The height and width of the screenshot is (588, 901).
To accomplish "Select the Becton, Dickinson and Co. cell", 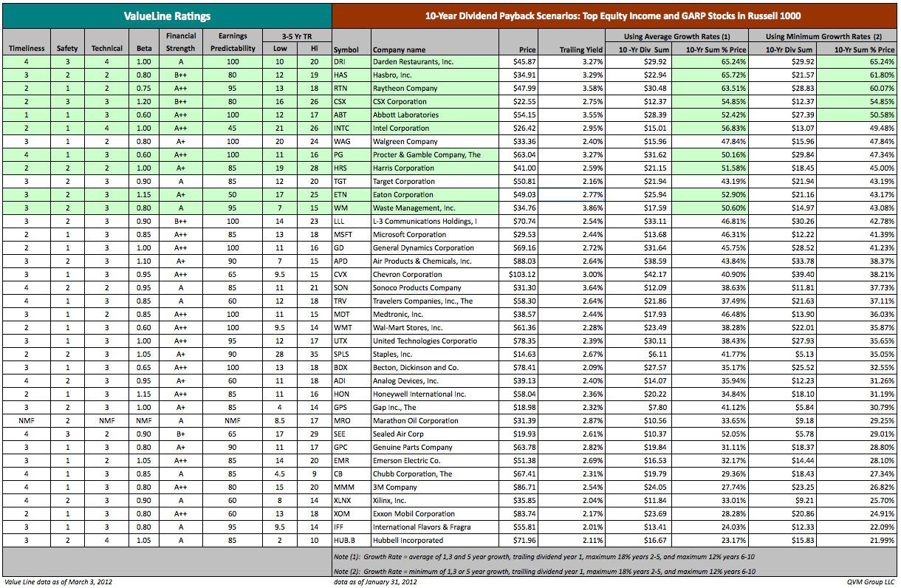I will [435, 368].
